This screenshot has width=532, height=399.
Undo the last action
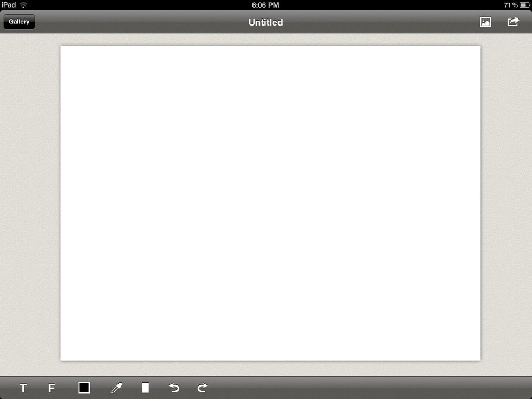tap(174, 388)
